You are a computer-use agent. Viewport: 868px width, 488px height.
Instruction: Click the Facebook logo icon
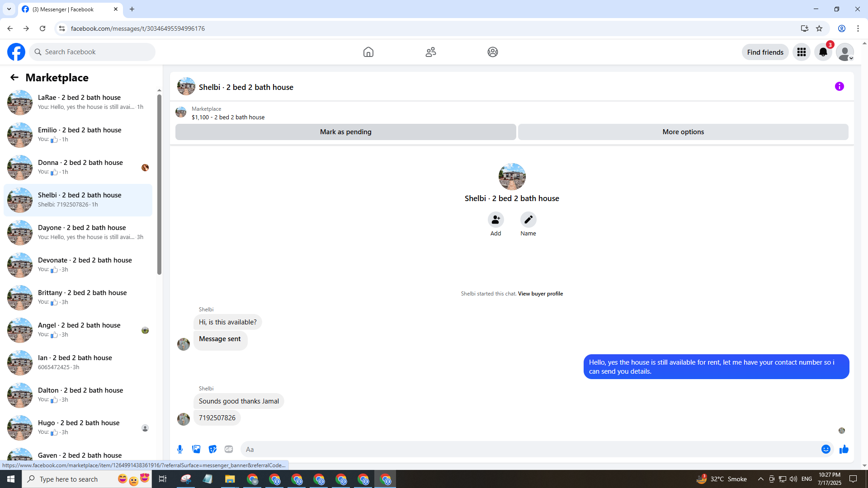pos(16,52)
